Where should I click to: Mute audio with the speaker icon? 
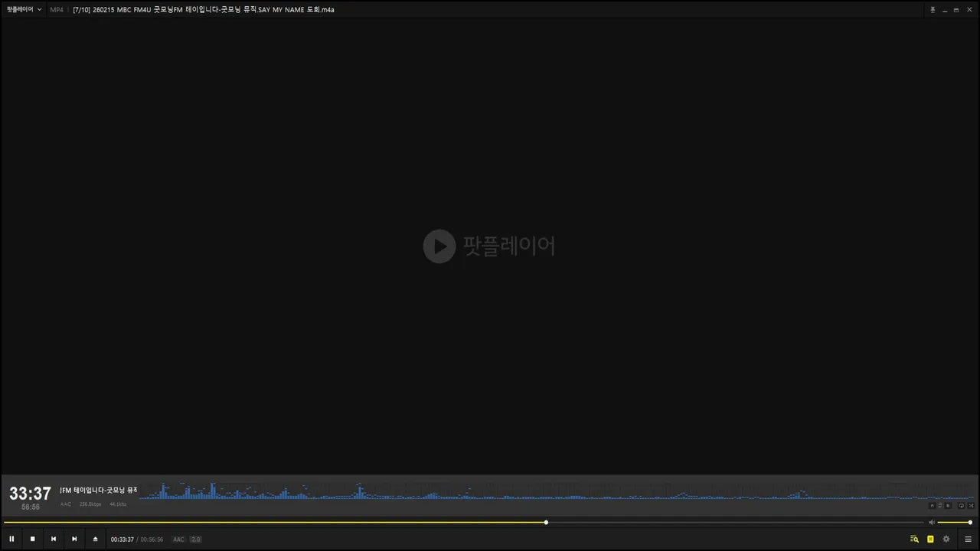point(932,523)
